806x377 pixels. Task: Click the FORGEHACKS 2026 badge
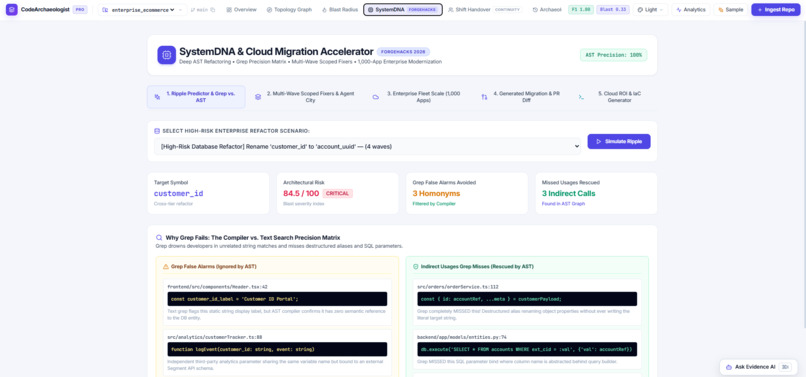click(x=404, y=52)
